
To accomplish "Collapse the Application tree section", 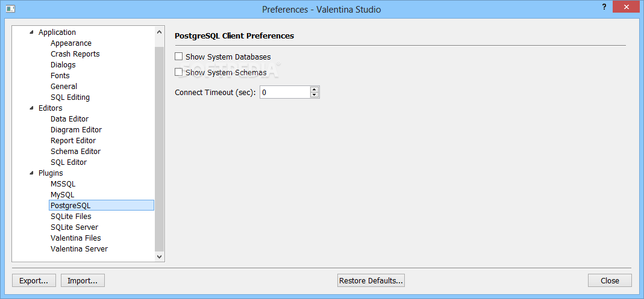I will click(x=31, y=32).
